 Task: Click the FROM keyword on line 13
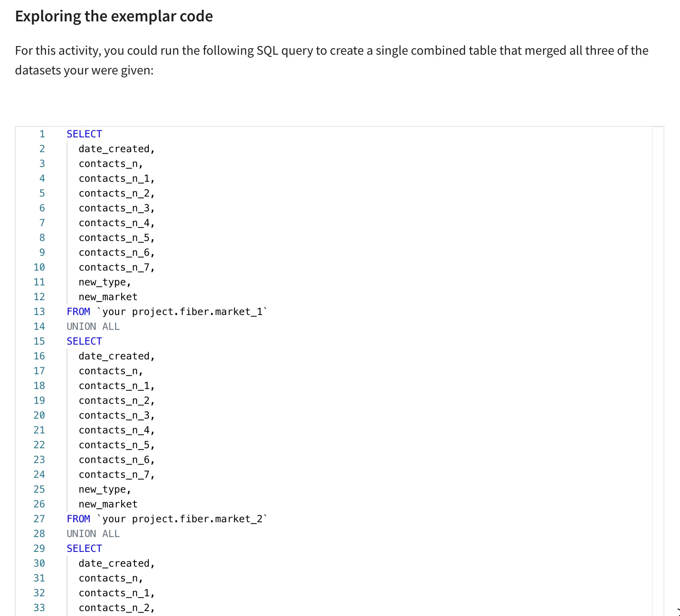pyautogui.click(x=78, y=312)
